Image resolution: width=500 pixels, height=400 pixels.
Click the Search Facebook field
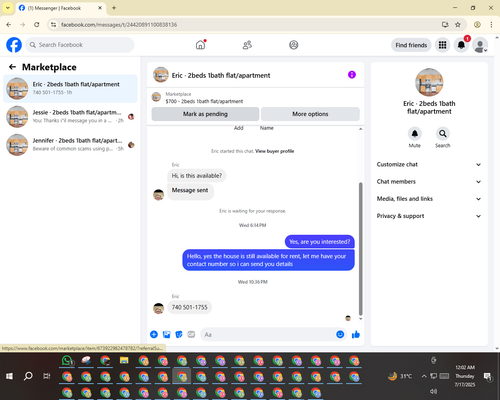(x=80, y=45)
